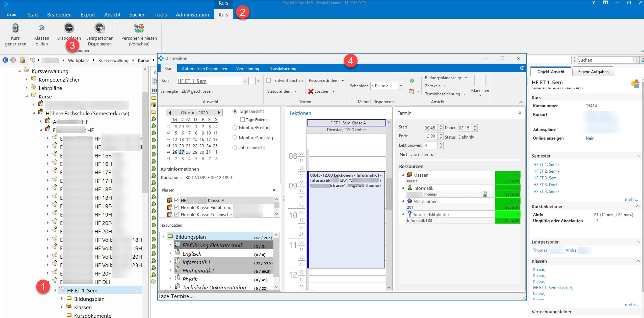Navigate back with the blue arrow button
644x318 pixels.
[5, 60]
